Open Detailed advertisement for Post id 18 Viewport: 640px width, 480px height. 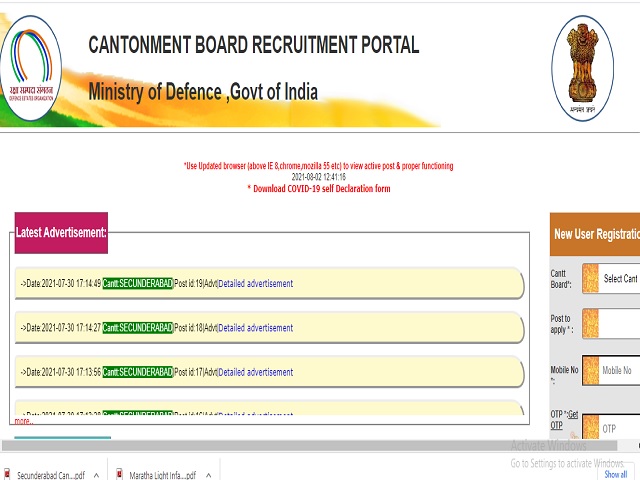tap(256, 328)
